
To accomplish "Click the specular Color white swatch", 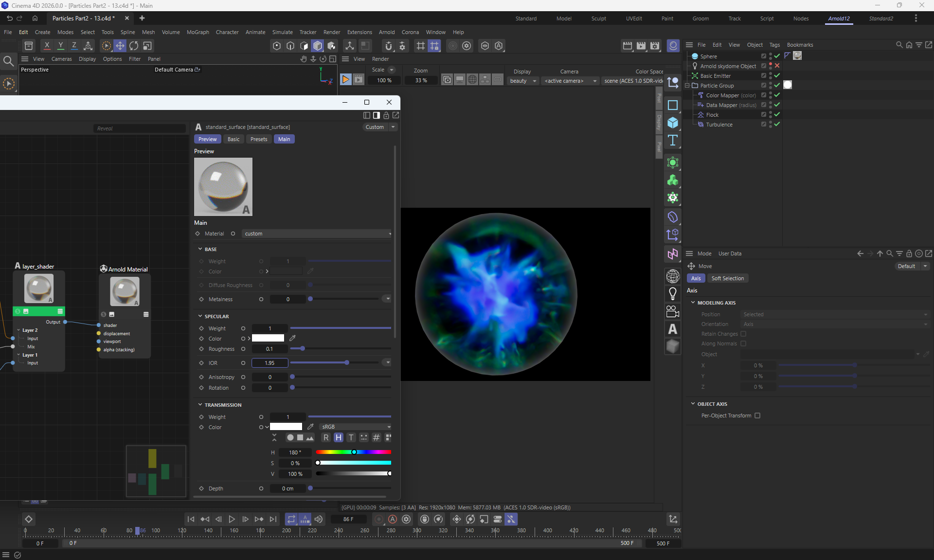I will [268, 338].
